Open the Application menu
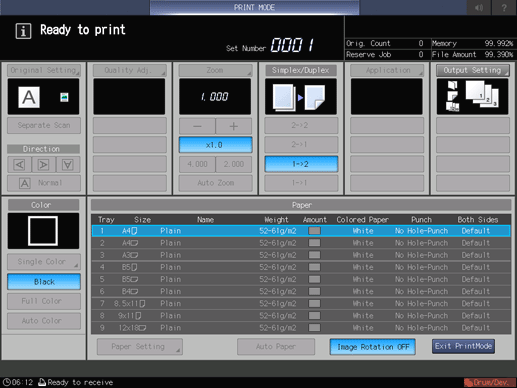 tap(387, 70)
